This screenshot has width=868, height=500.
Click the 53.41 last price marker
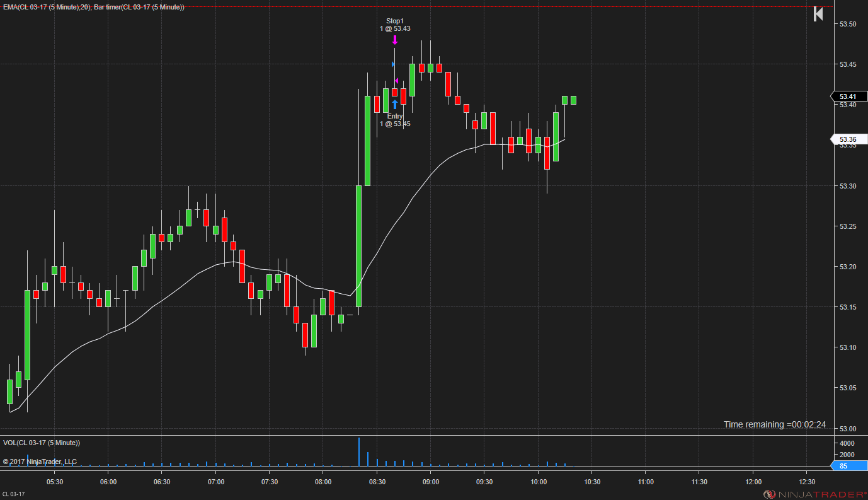[848, 96]
